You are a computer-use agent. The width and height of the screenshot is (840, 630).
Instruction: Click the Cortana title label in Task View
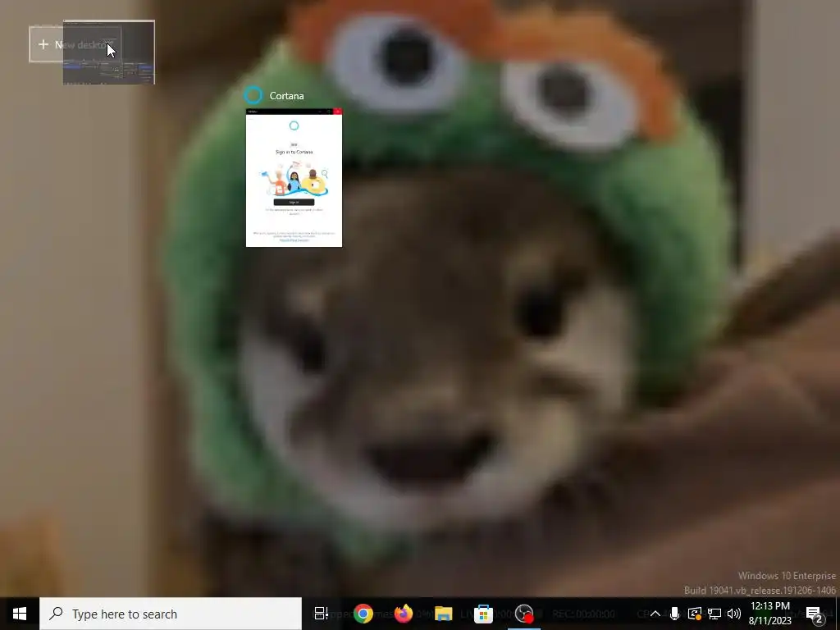coord(286,96)
